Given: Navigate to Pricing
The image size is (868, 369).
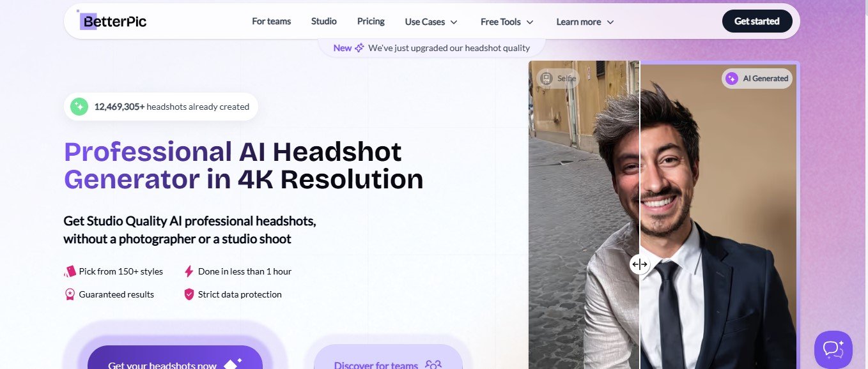Looking at the screenshot, I should [371, 21].
